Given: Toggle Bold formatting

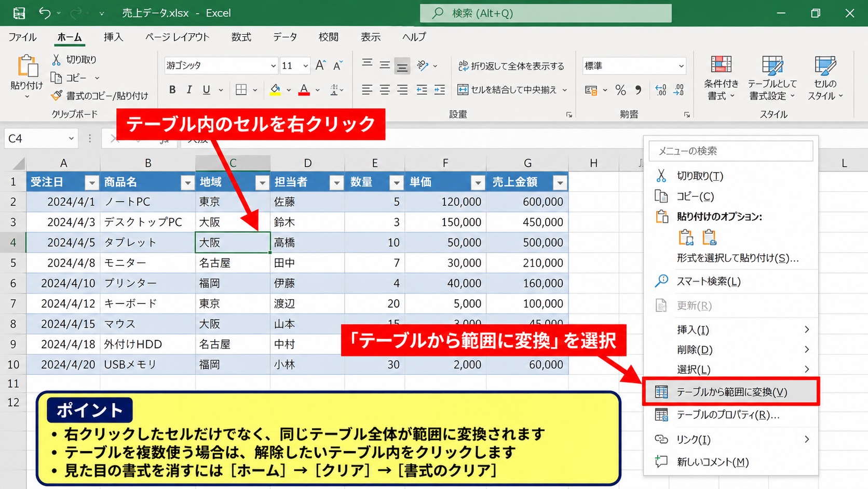Looking at the screenshot, I should click(x=172, y=90).
